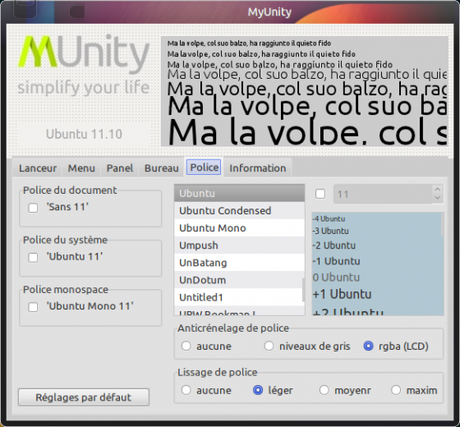The image size is (460, 427).
Task: Select Ubuntu in the font list
Action: (239, 193)
